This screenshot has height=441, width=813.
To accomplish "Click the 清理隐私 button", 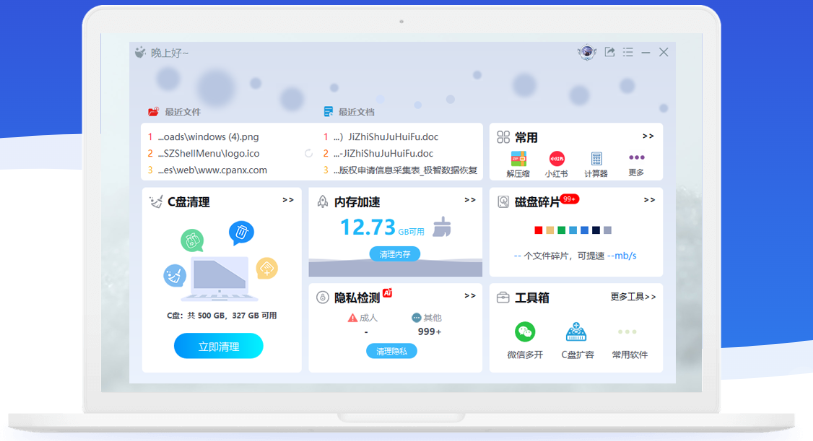I will (391, 351).
